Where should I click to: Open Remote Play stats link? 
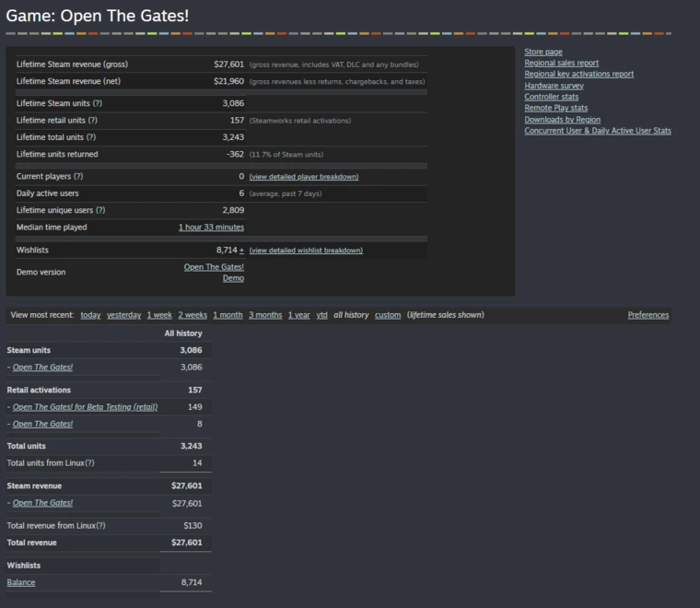[555, 108]
